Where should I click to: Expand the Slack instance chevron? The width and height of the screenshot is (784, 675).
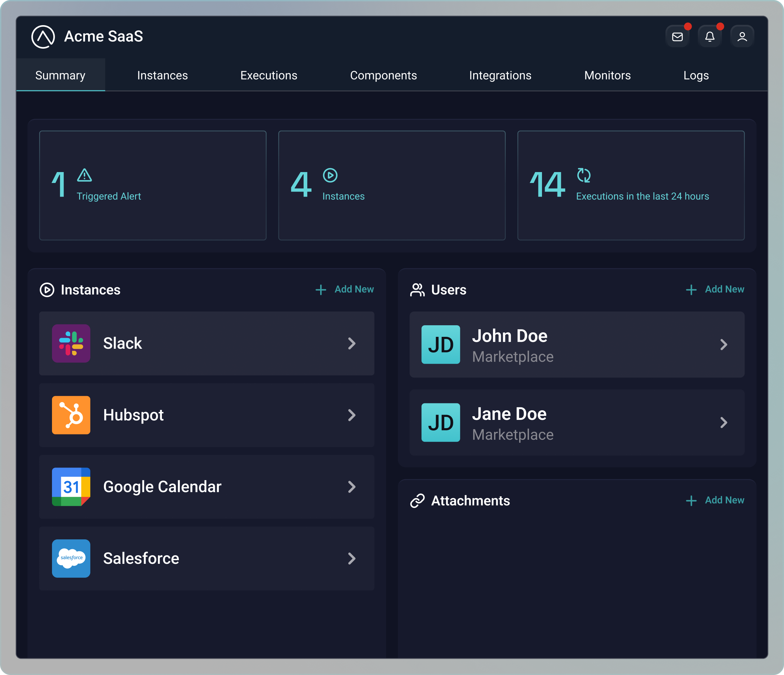(352, 343)
